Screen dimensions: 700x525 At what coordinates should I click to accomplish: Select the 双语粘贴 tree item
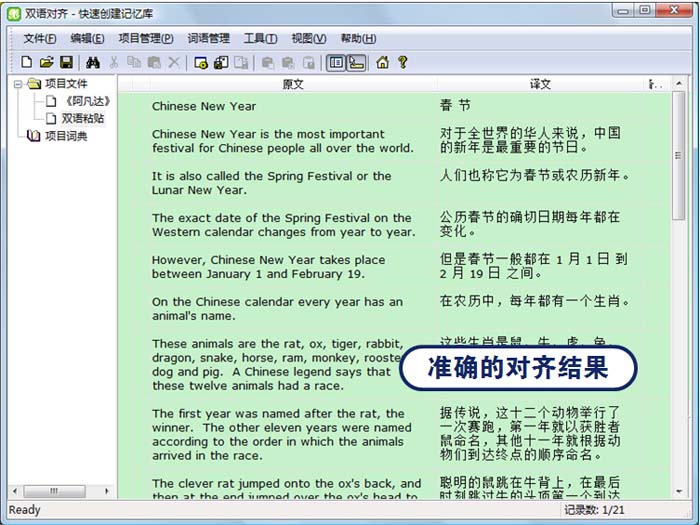coord(82,118)
